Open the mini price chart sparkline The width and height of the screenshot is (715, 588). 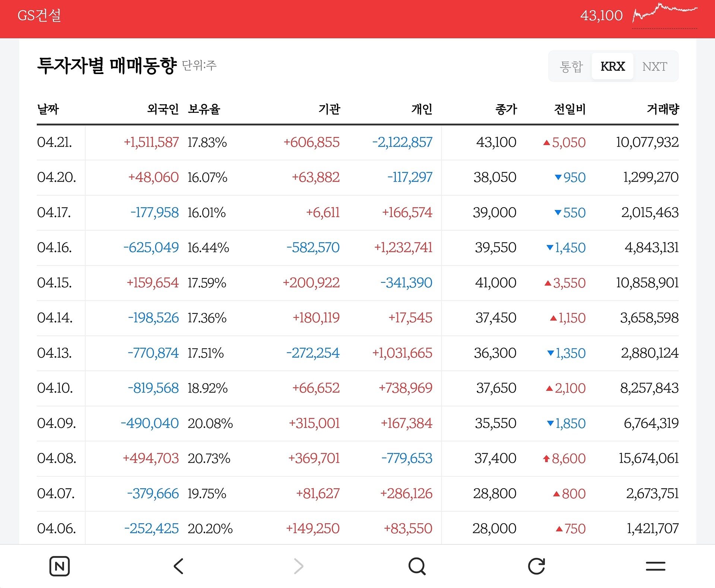click(x=665, y=16)
